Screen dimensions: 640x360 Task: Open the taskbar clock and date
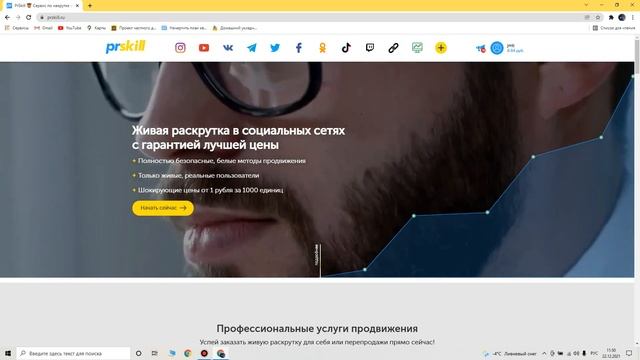[x=611, y=353]
